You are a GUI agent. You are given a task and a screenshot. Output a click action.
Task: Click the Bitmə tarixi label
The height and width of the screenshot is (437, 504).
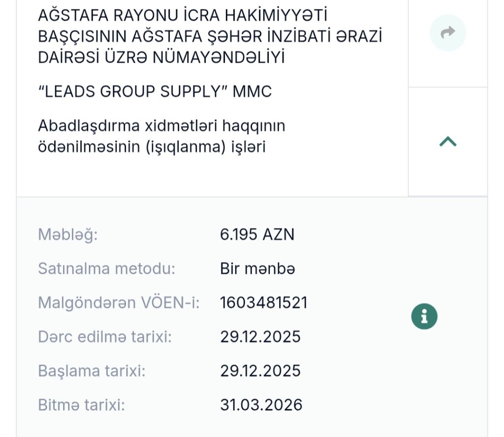[x=81, y=405]
